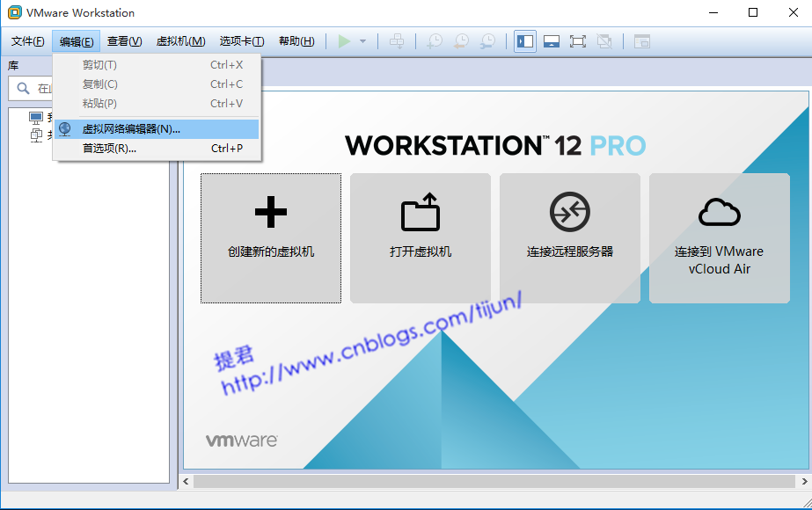
Task: Click the take snapshot clock icon
Action: tap(435, 41)
